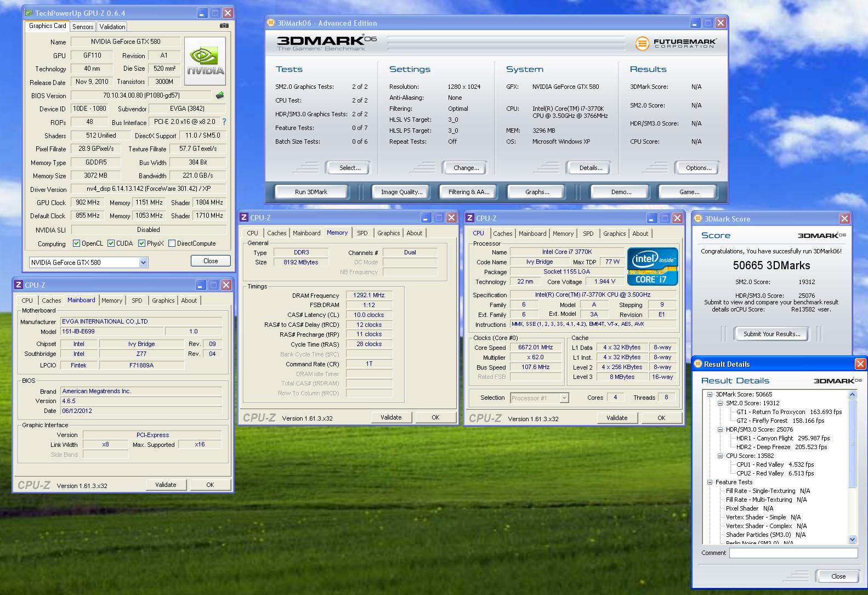Click the Comment text field
Screen dimensions: 868x595
click(793, 553)
